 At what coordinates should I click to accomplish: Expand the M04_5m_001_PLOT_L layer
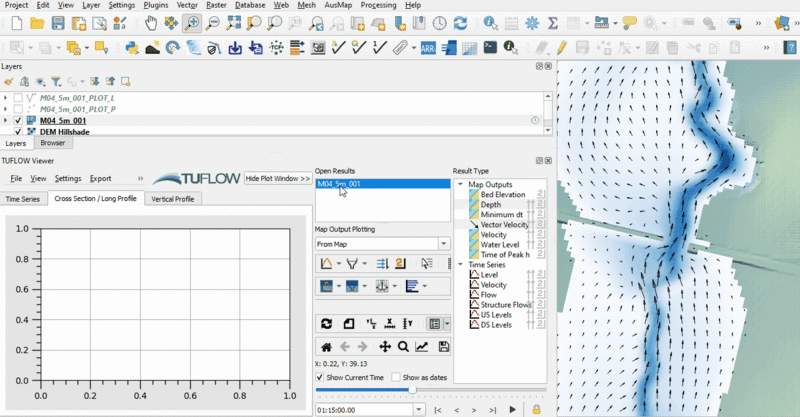(6, 98)
